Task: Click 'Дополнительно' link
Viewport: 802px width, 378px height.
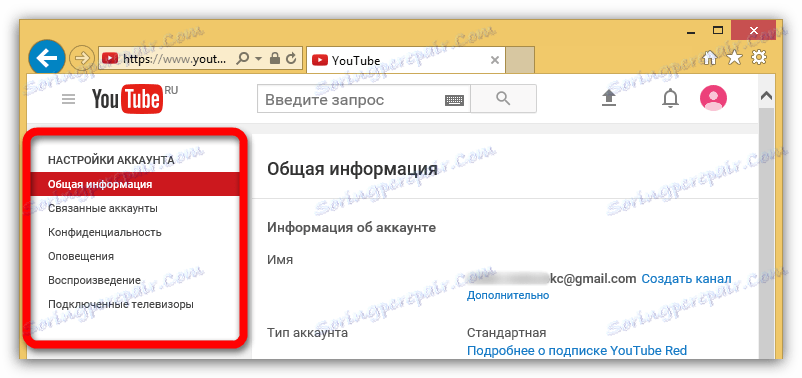Action: click(508, 295)
